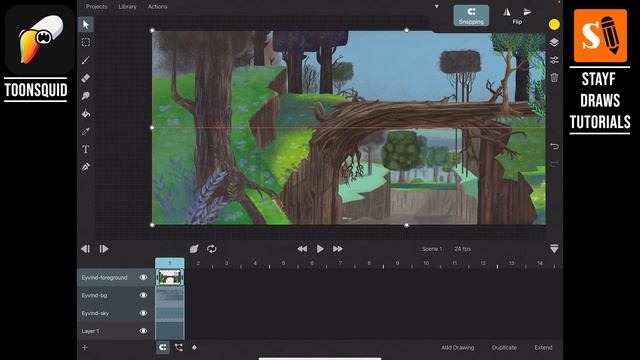The width and height of the screenshot is (640, 360).
Task: Collapse the top toolbar dropdown arrow
Action: [x=436, y=7]
